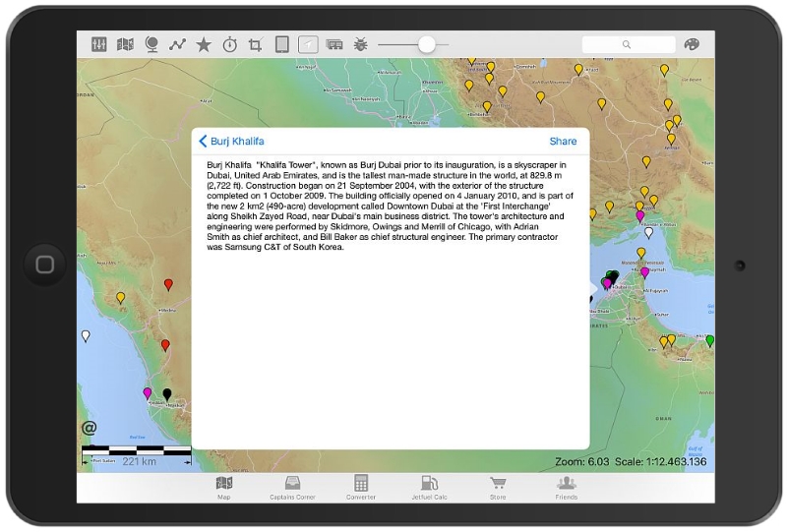
Task: Tap the bug report icon
Action: click(x=360, y=44)
